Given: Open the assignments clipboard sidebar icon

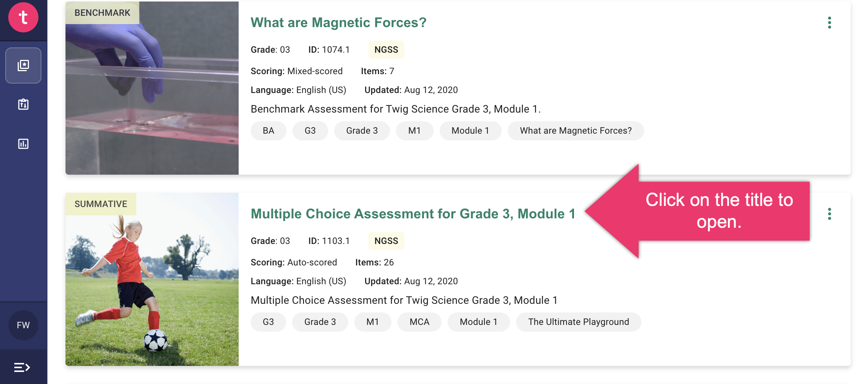Looking at the screenshot, I should pos(23,104).
